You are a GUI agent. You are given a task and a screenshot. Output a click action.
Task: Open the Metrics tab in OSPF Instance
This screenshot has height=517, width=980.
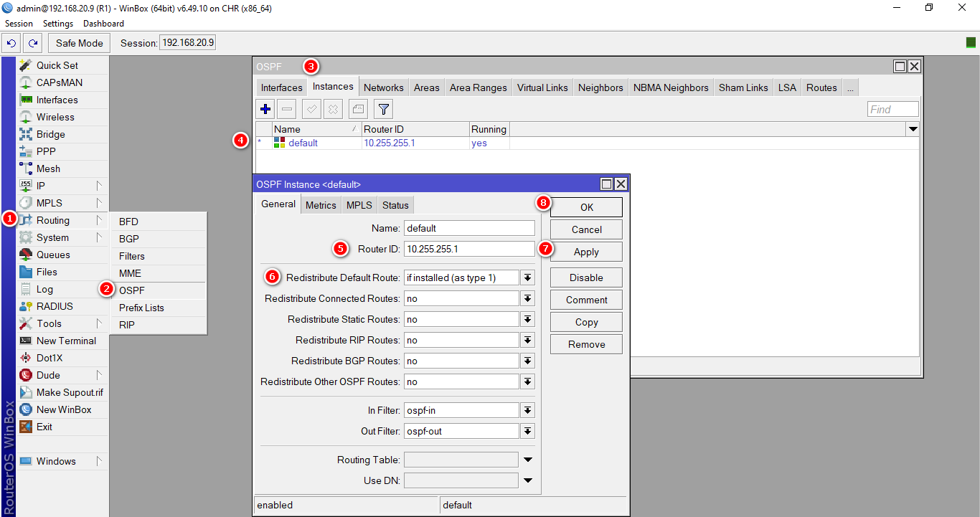click(x=321, y=205)
